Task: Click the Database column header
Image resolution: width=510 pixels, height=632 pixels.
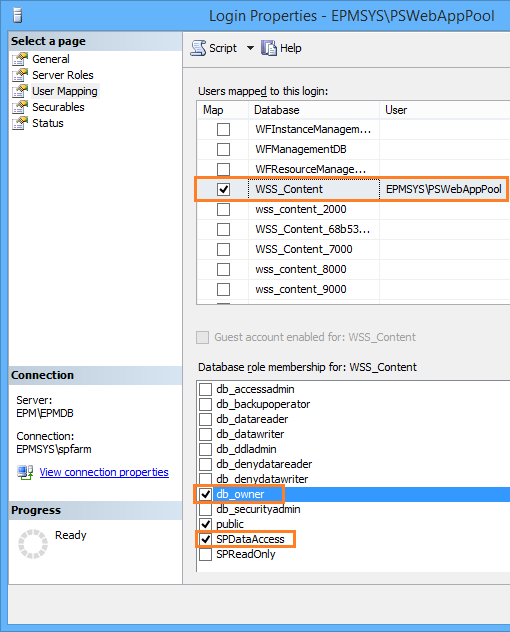Action: 314,110
